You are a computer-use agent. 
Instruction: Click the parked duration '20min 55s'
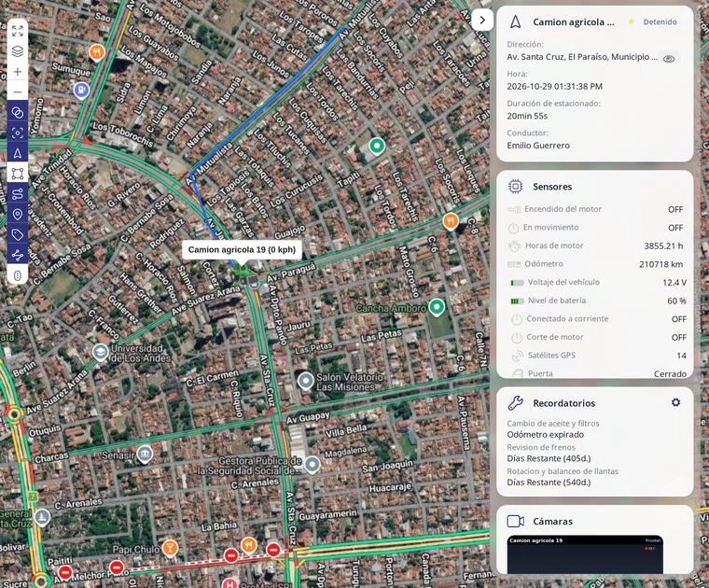click(x=527, y=116)
